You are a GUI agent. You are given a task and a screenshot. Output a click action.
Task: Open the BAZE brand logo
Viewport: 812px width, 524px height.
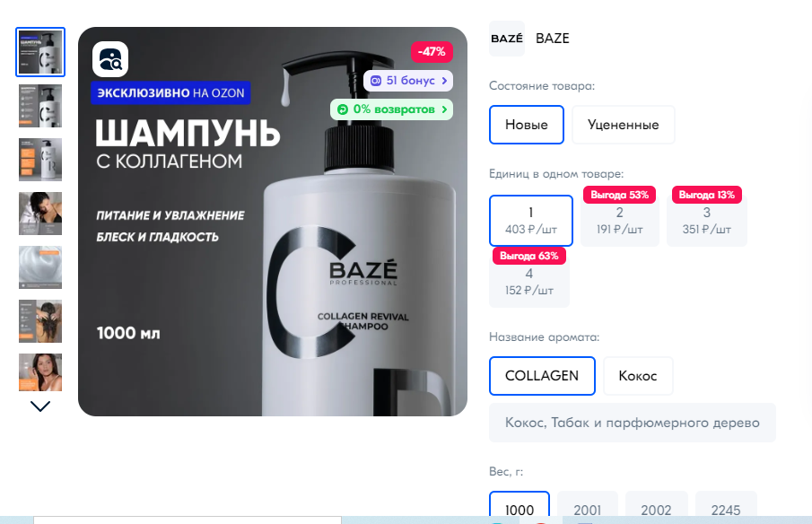tap(507, 39)
